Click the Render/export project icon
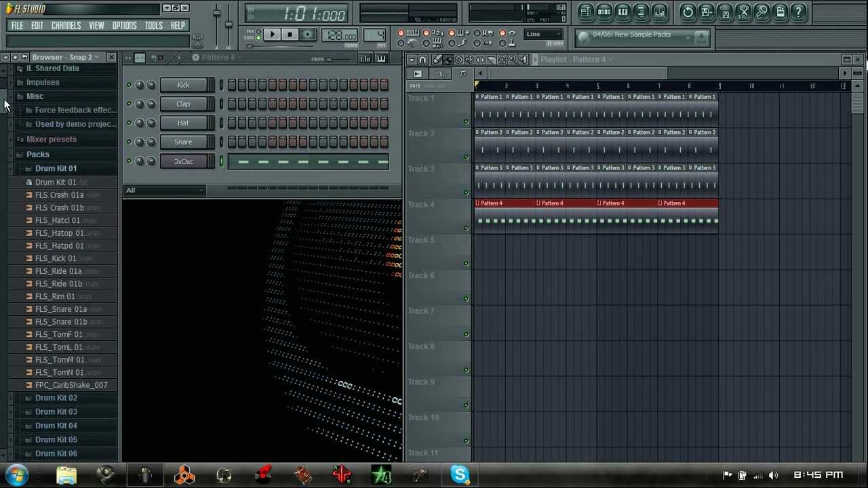This screenshot has width=868, height=488. 725,12
